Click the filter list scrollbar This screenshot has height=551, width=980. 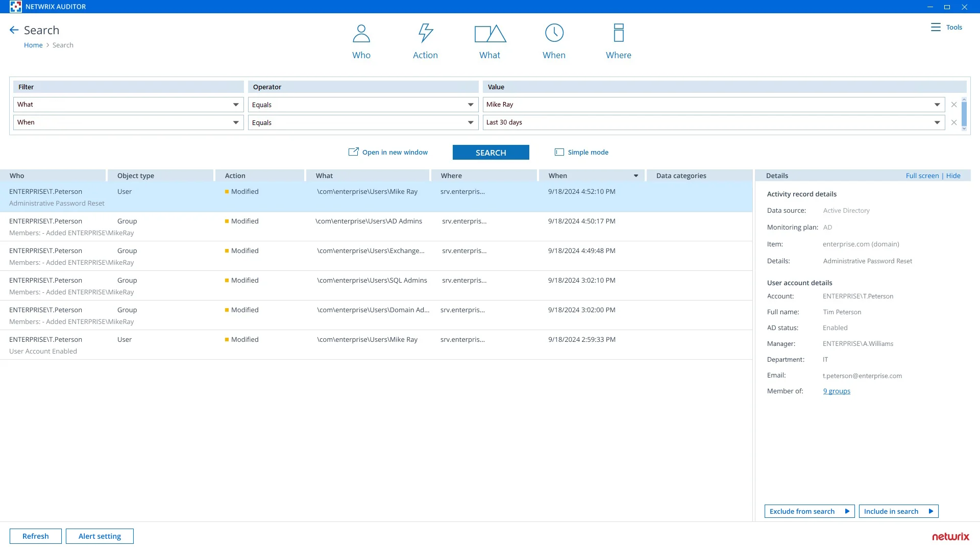[x=964, y=114]
